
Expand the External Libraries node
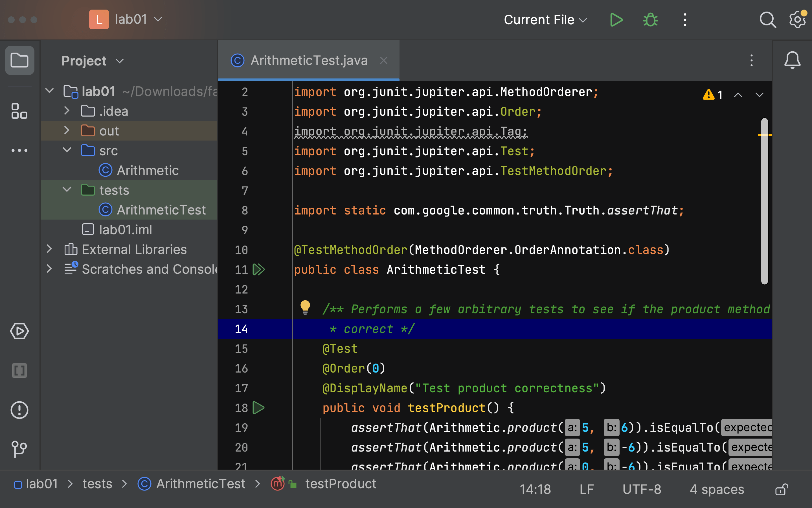click(x=49, y=249)
